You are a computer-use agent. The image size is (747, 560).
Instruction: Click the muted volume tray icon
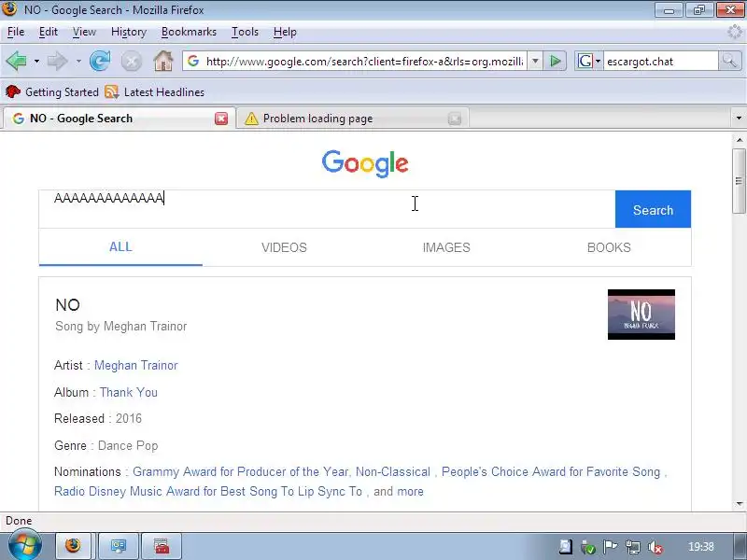click(655, 547)
